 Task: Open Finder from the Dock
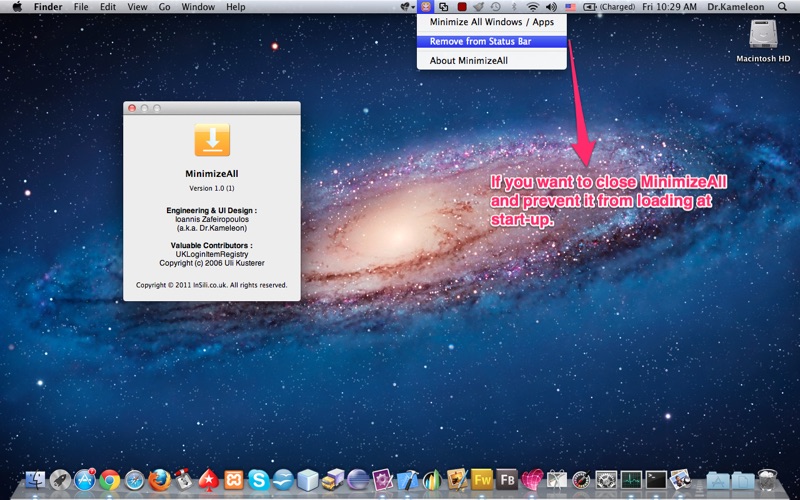point(35,480)
